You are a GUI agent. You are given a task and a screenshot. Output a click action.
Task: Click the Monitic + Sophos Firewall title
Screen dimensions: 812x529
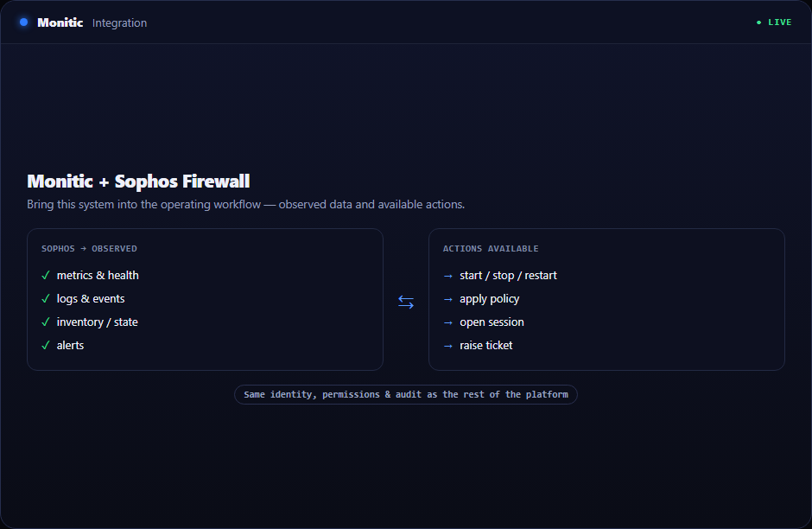(138, 182)
